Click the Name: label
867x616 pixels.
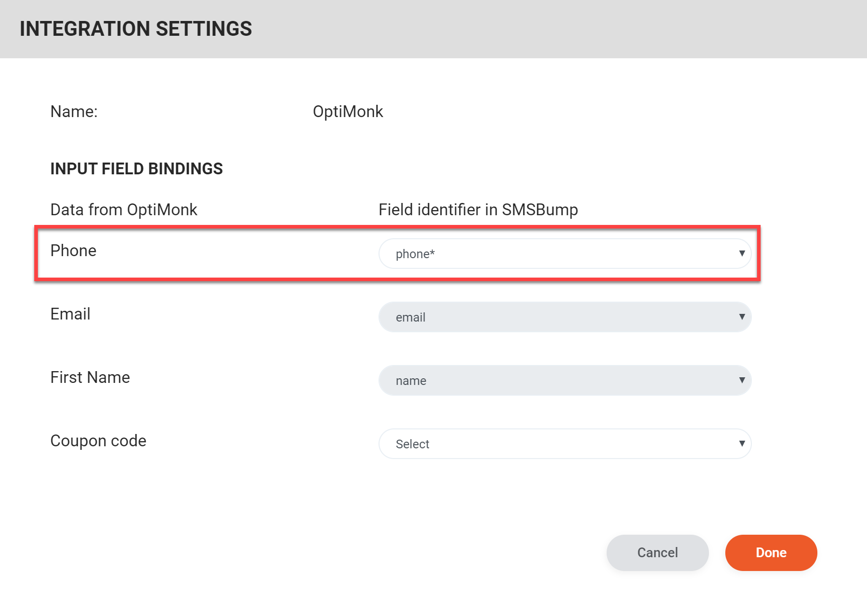click(x=74, y=111)
